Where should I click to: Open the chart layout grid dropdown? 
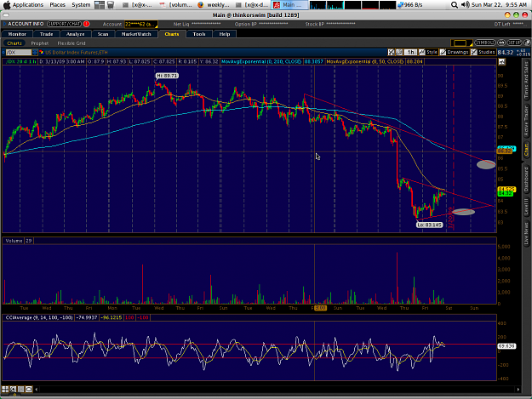pos(461,43)
